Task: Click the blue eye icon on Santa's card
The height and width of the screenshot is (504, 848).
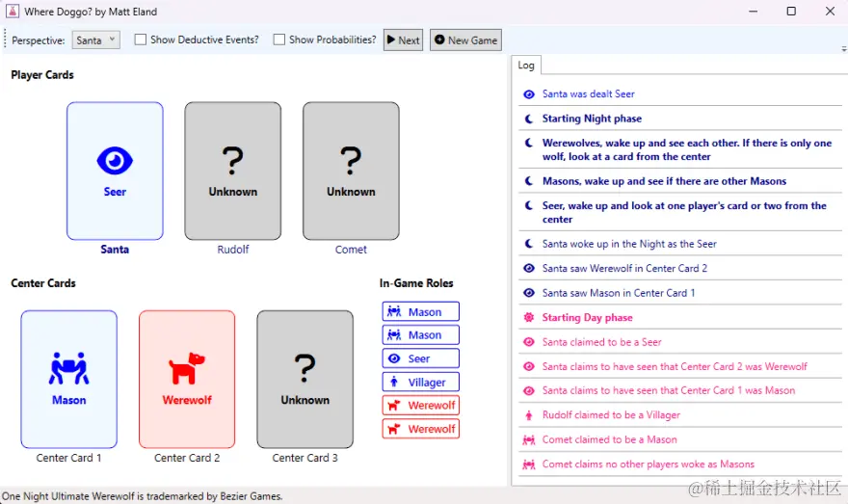Action: pos(115,161)
